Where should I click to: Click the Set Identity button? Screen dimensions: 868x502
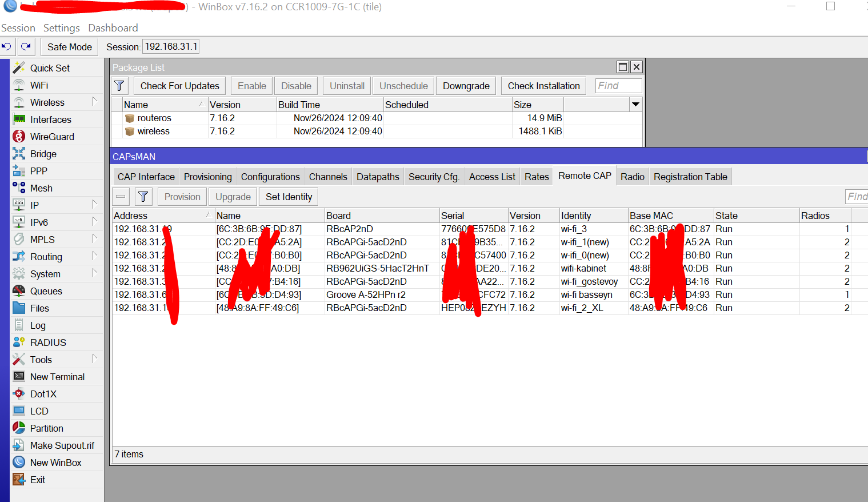pyautogui.click(x=289, y=197)
